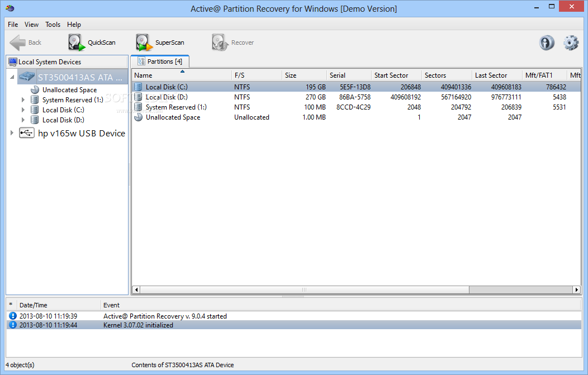Open the View menu
This screenshot has height=375, width=588.
point(31,25)
